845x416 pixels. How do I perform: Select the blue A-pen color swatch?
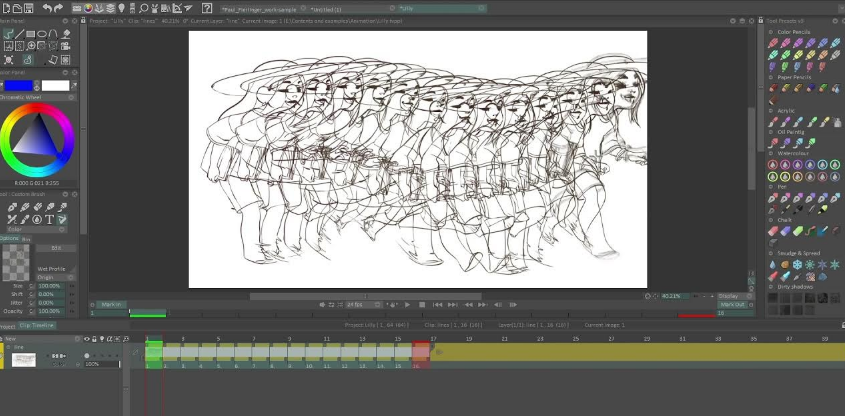point(19,85)
